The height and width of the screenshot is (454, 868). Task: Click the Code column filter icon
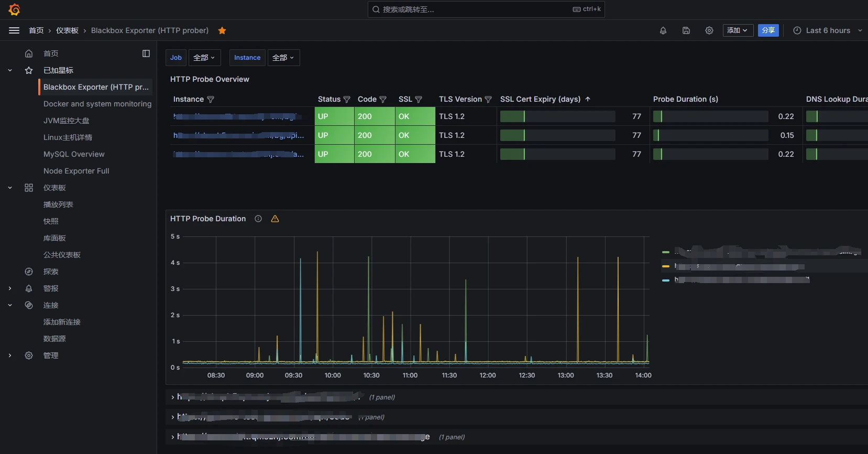pyautogui.click(x=383, y=100)
